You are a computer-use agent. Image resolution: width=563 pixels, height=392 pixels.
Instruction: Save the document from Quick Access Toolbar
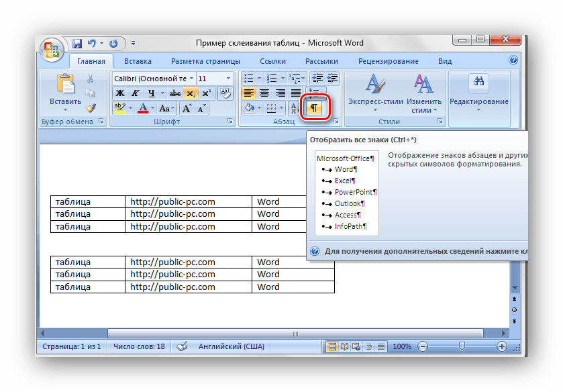click(76, 43)
